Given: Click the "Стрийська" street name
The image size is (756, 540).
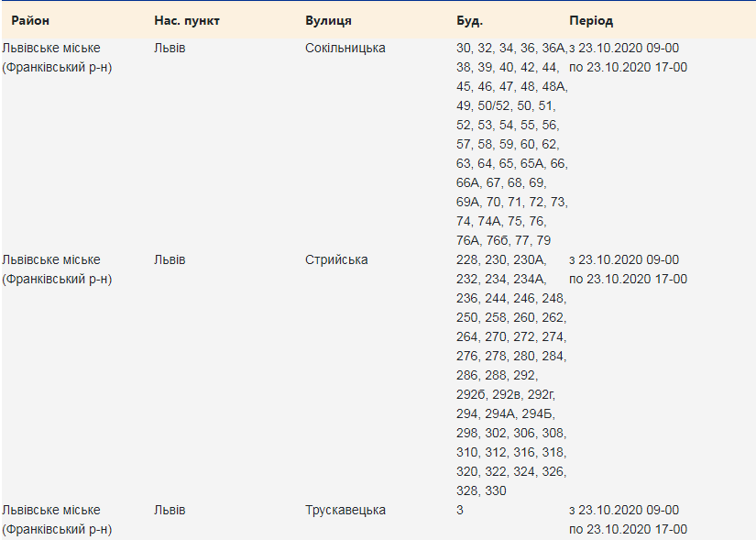Looking at the screenshot, I should [x=336, y=259].
